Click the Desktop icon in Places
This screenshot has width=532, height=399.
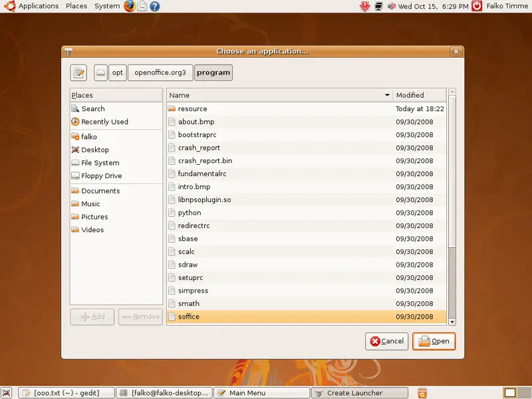(x=75, y=150)
